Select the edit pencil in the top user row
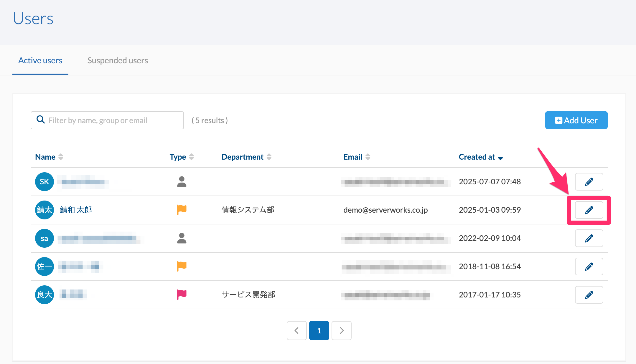 [589, 181]
